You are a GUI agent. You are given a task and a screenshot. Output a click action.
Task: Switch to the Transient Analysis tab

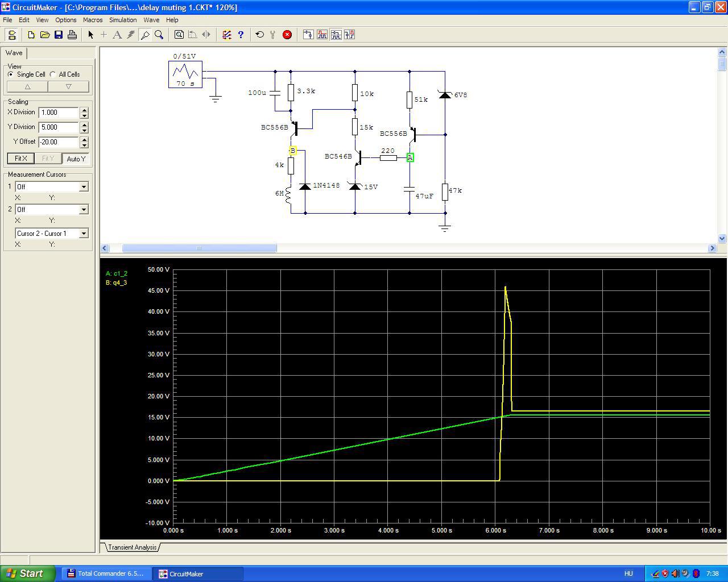tap(132, 547)
